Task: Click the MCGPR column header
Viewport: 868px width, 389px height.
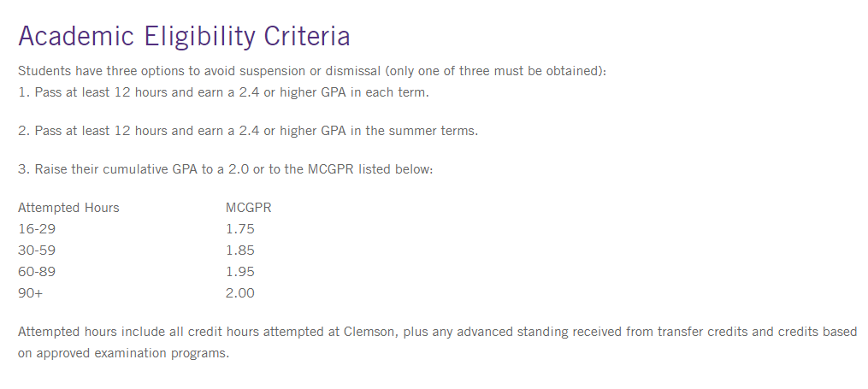Action: [249, 208]
